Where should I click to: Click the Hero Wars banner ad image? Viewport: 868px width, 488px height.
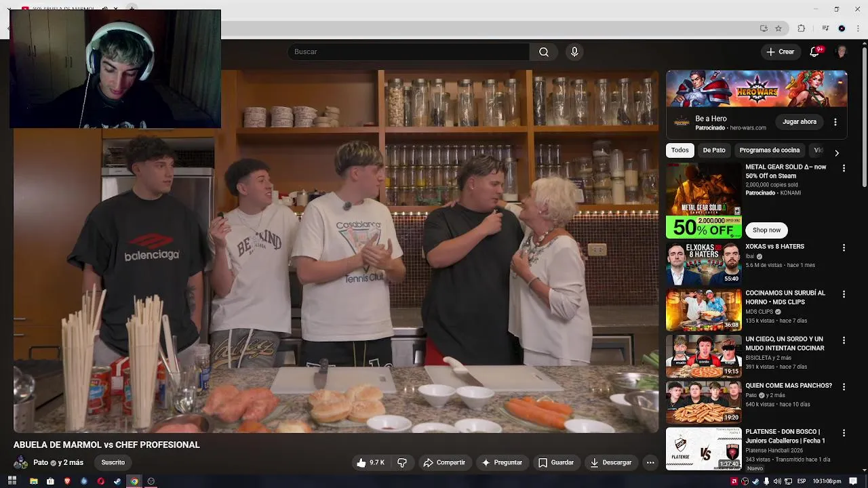(x=756, y=89)
